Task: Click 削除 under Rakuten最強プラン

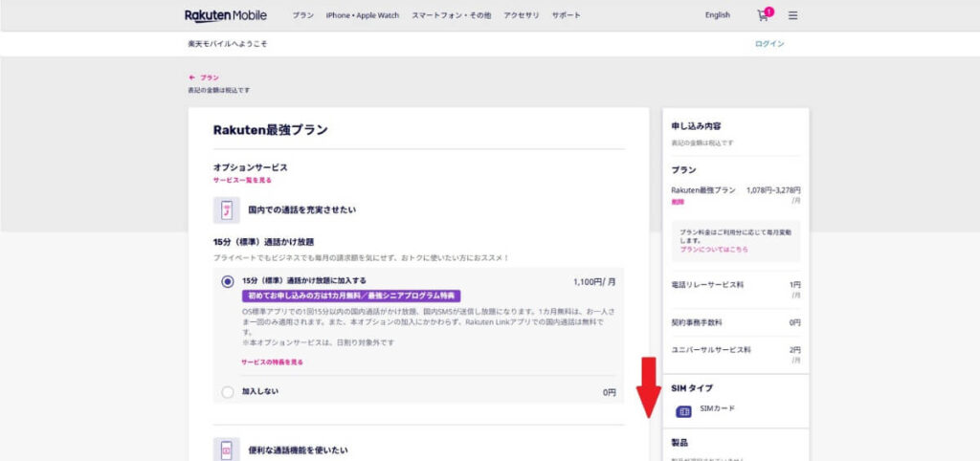Action: click(x=678, y=202)
